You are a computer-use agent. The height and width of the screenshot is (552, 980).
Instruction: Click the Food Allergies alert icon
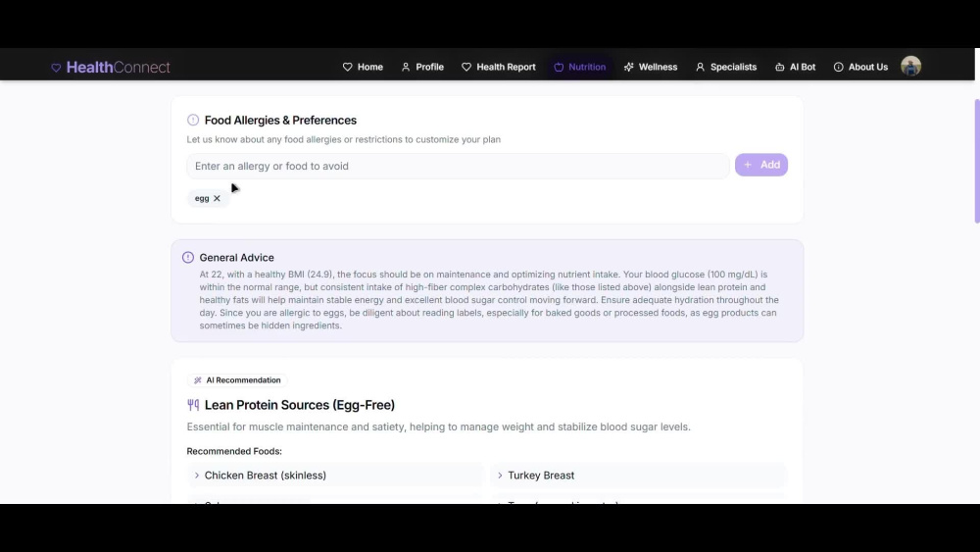pyautogui.click(x=193, y=120)
